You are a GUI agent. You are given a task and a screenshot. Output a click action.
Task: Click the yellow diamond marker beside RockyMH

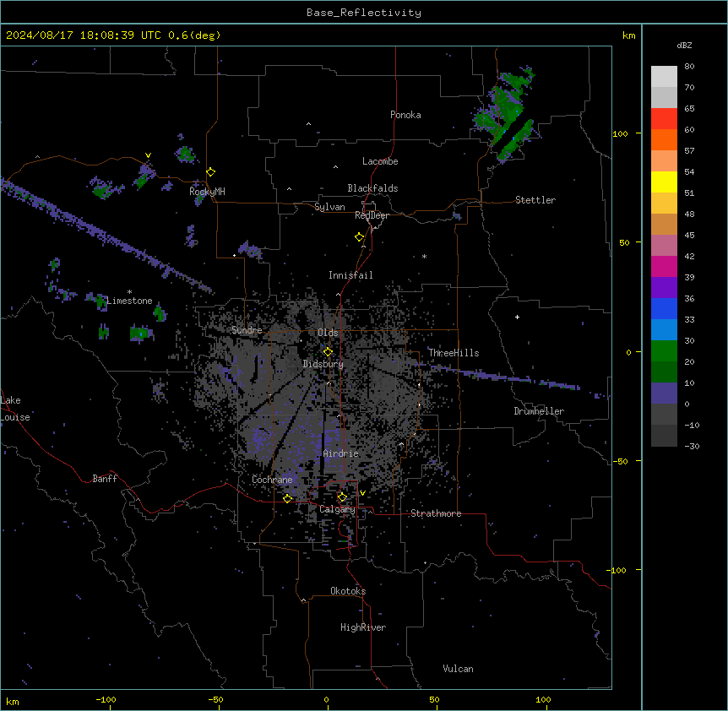[x=211, y=172]
